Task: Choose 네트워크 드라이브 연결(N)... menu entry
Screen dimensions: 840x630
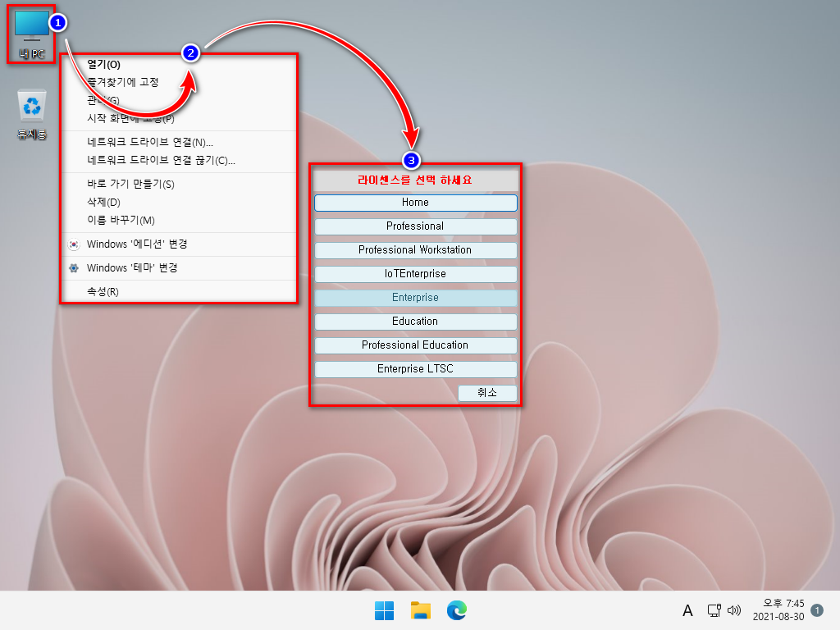Action: [x=179, y=142]
